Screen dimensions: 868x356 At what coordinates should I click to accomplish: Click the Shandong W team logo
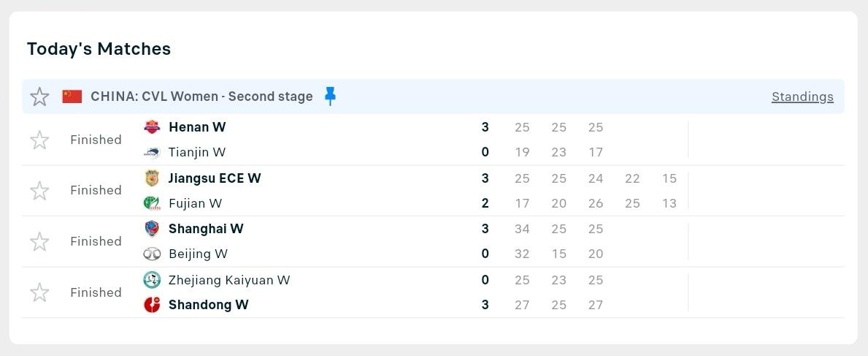point(152,305)
